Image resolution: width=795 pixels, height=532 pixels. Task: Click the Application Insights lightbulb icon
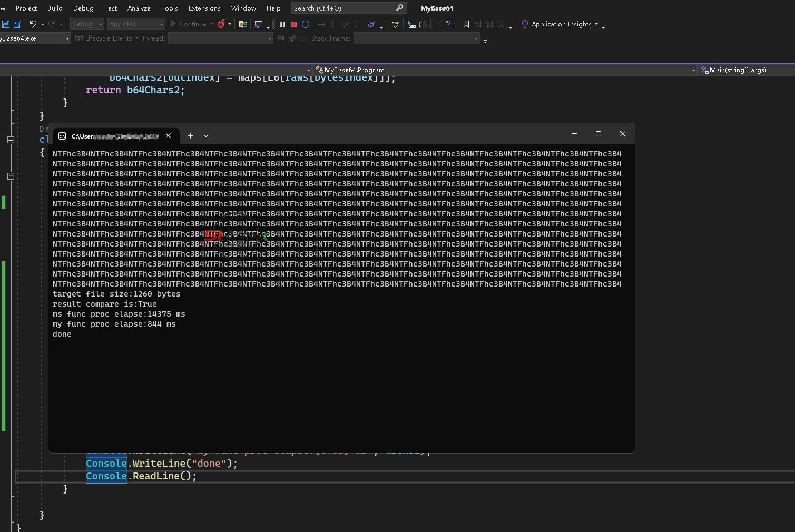point(525,24)
